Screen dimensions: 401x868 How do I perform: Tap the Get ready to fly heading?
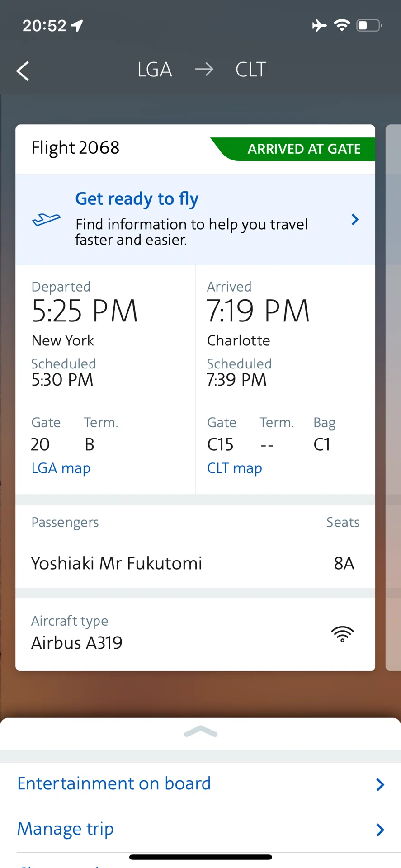[x=137, y=199]
